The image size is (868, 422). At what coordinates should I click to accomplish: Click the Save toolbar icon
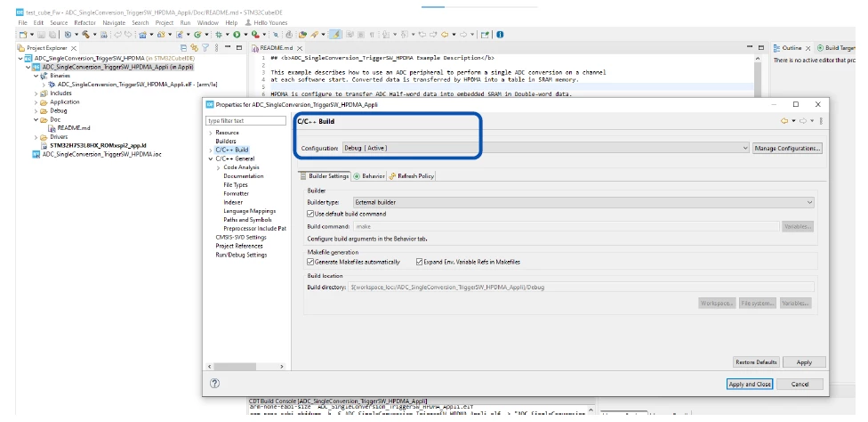tap(41, 35)
